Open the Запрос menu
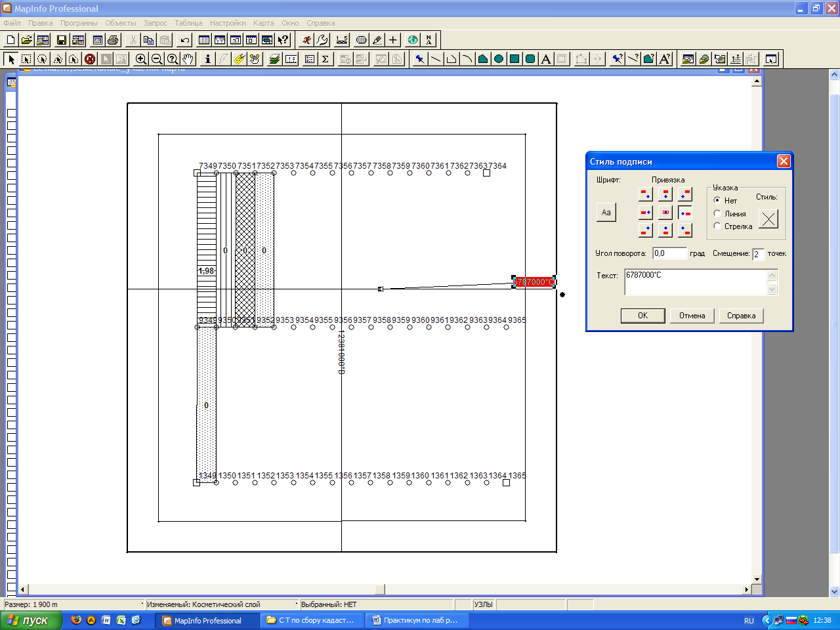840x630 pixels. [x=156, y=23]
